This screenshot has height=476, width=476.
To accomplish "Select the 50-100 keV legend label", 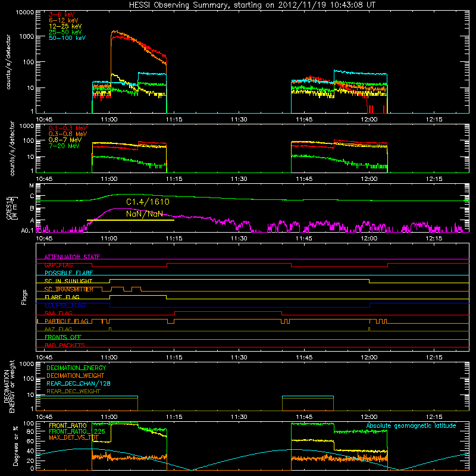I will coord(67,38).
